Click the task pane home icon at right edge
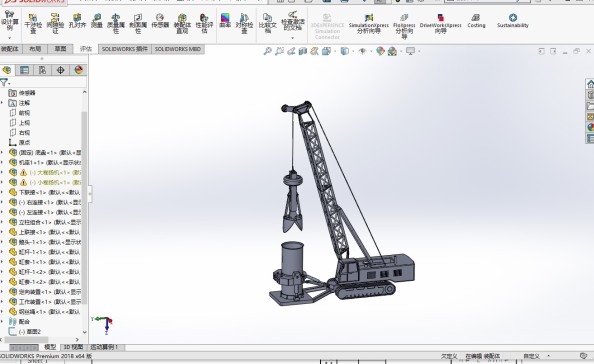Viewport: 594px width, 364px height. coord(590,84)
